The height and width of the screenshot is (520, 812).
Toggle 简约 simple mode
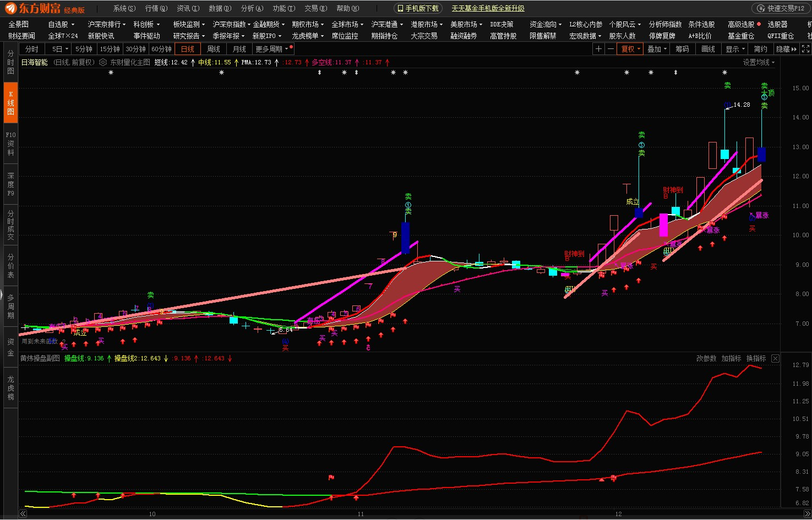click(x=761, y=49)
